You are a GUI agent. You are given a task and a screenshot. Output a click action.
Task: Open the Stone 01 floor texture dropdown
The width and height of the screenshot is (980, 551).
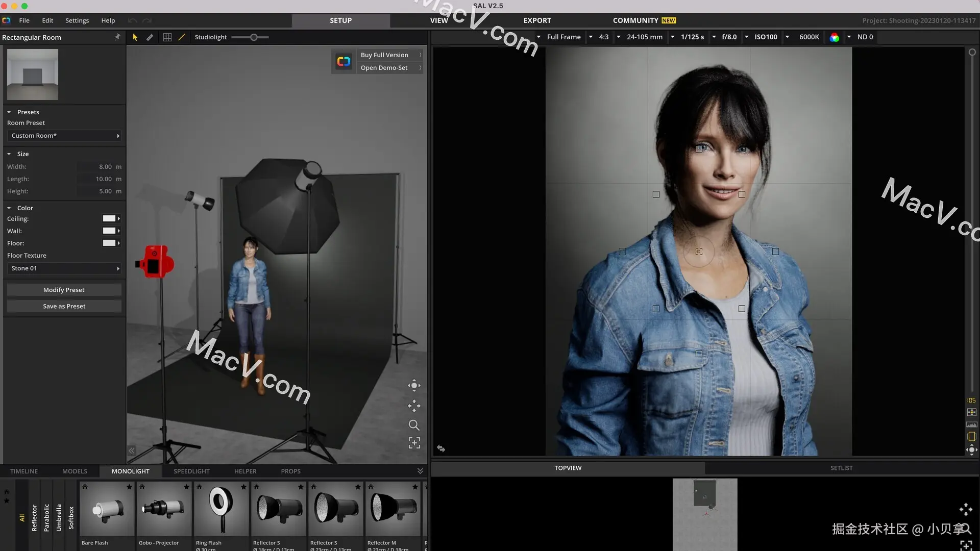(64, 268)
